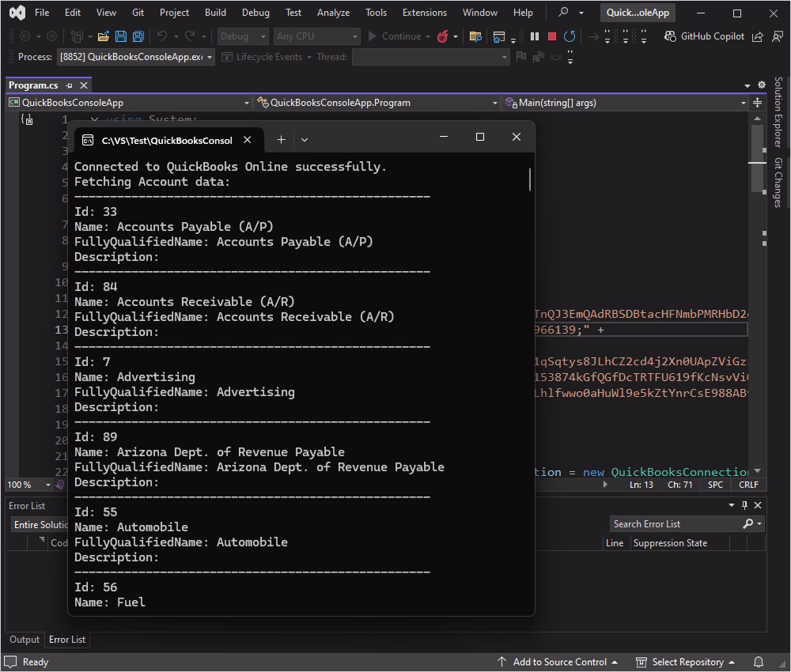Open the Solution Explorer side tab

(x=778, y=112)
